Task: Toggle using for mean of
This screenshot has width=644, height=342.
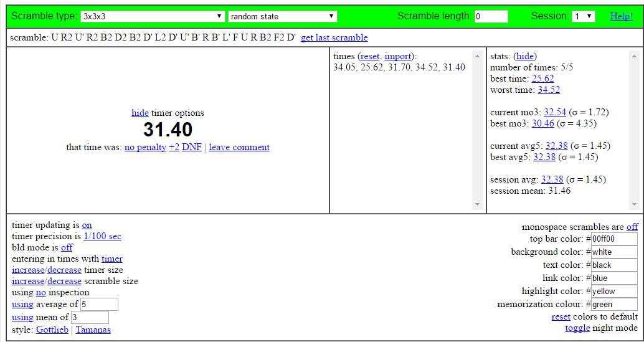Action: click(23, 317)
